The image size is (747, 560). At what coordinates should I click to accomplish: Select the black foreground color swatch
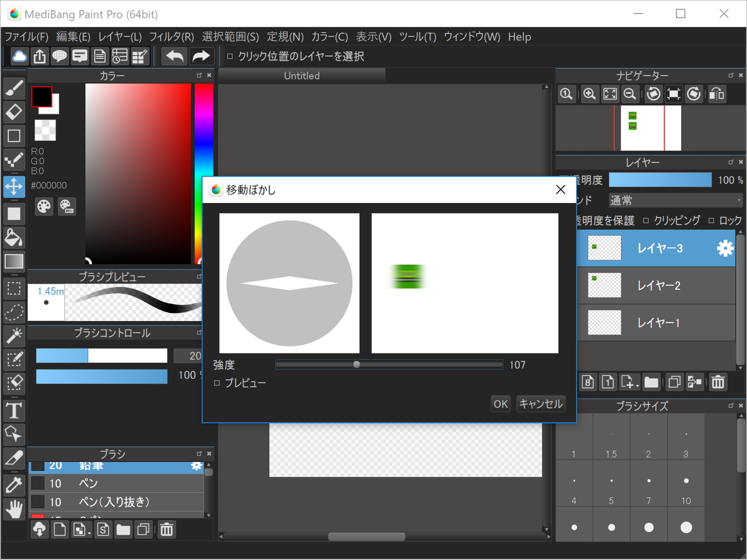[x=41, y=97]
